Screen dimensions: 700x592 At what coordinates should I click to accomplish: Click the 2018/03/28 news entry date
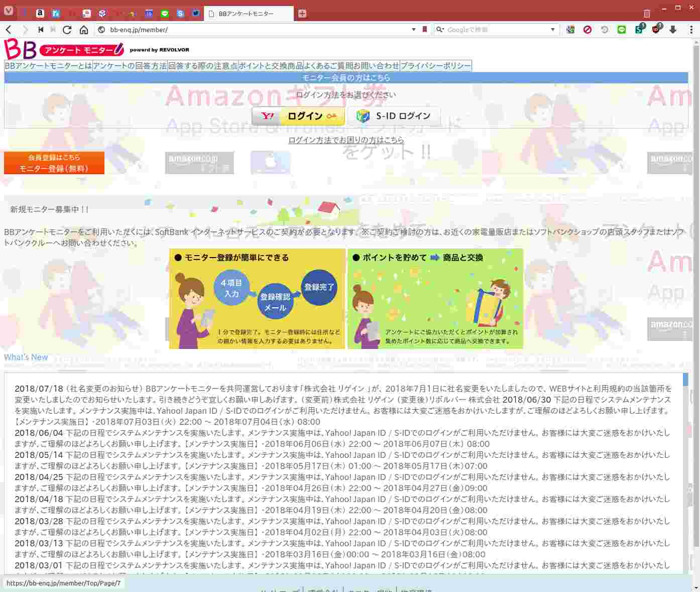pos(39,521)
